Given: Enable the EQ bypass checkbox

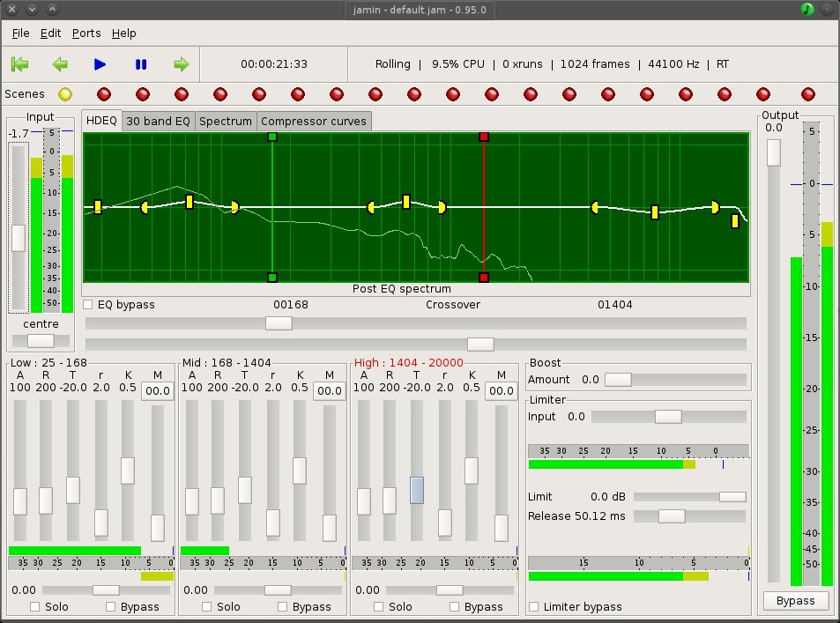Looking at the screenshot, I should click(89, 305).
